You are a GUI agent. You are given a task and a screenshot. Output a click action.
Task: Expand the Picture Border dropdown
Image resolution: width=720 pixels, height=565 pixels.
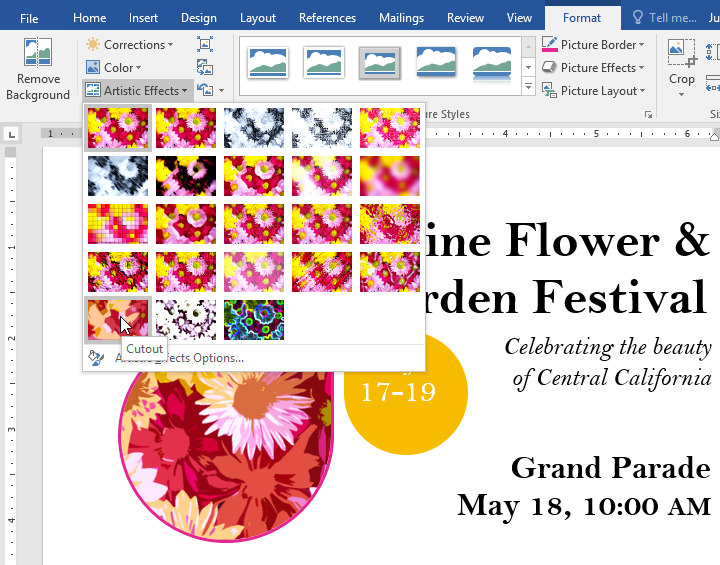594,44
